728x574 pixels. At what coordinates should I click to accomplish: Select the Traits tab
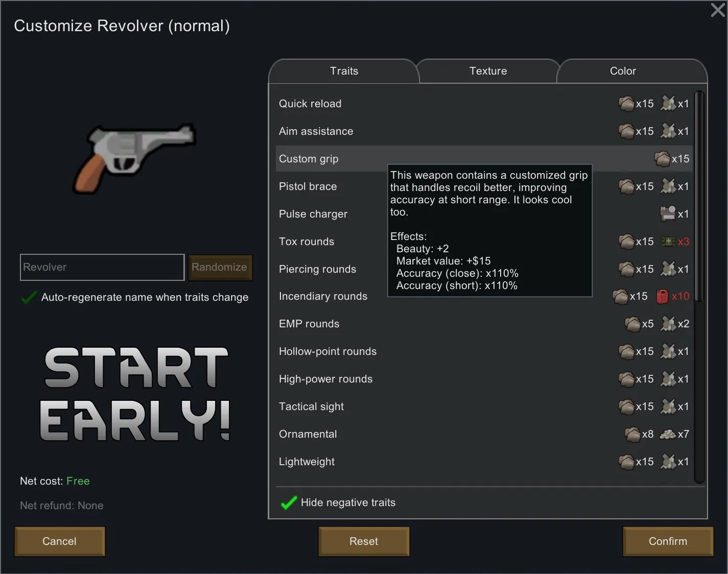click(344, 71)
